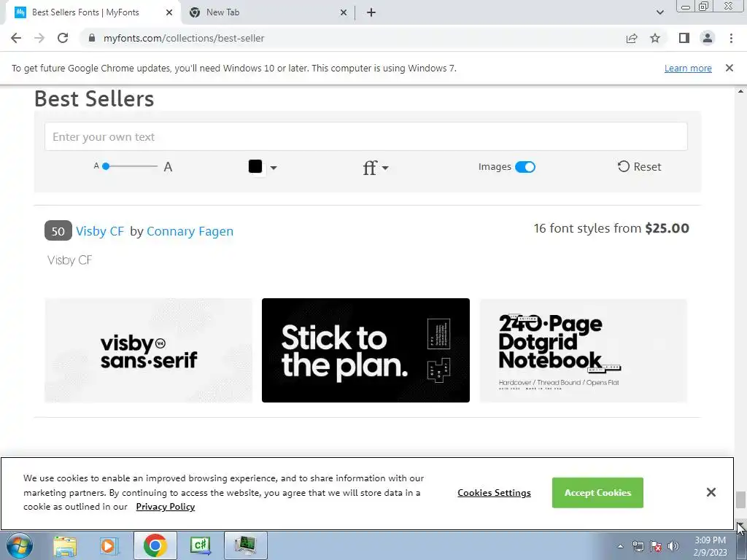Open the volume speaker icon
The height and width of the screenshot is (560, 747).
(x=673, y=546)
